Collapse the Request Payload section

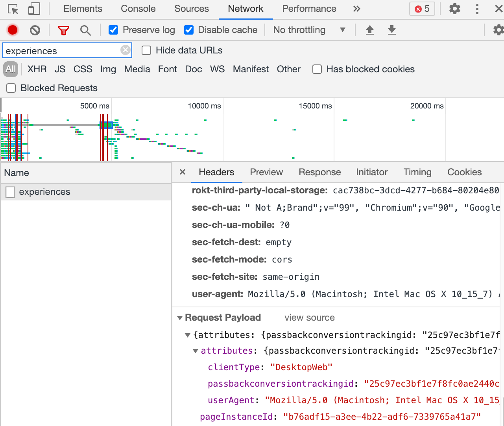click(x=180, y=318)
